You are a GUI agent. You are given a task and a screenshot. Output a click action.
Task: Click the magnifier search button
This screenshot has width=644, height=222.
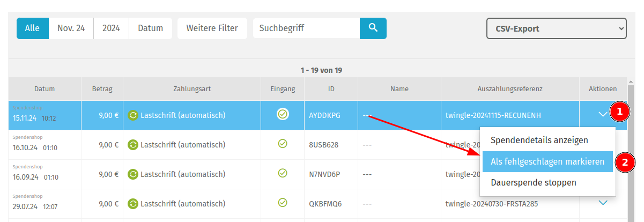click(373, 28)
